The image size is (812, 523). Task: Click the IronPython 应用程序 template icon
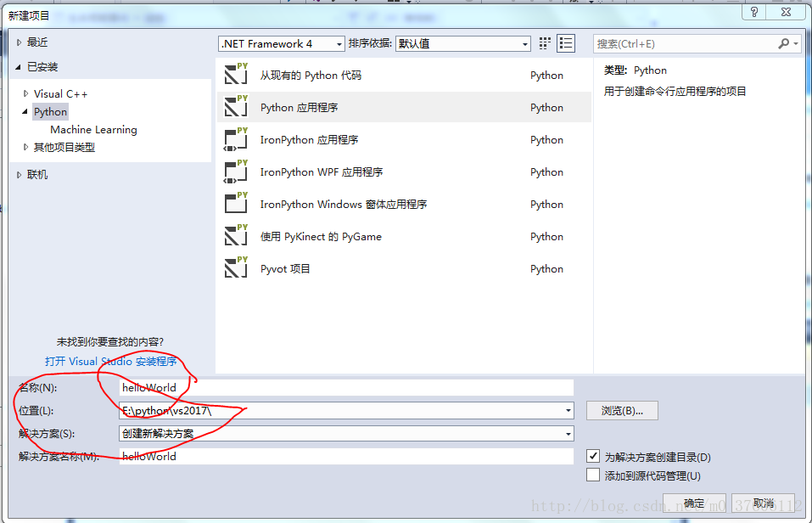[236, 139]
